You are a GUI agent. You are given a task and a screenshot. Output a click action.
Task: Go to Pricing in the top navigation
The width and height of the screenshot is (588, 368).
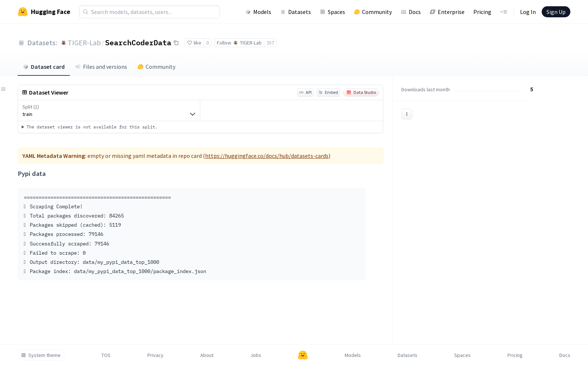coord(482,12)
